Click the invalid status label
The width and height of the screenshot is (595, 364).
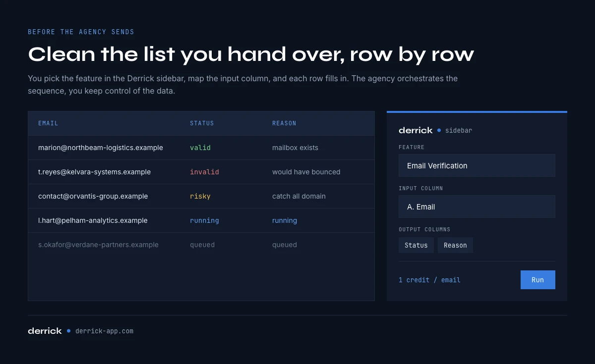pos(204,172)
